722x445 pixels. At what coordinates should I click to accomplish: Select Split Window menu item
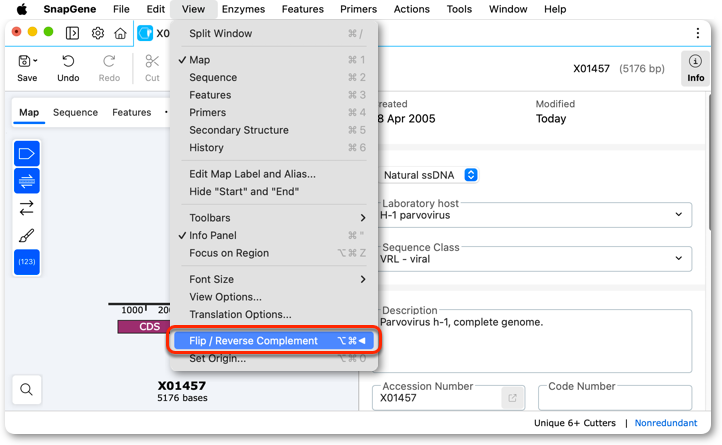pos(274,34)
